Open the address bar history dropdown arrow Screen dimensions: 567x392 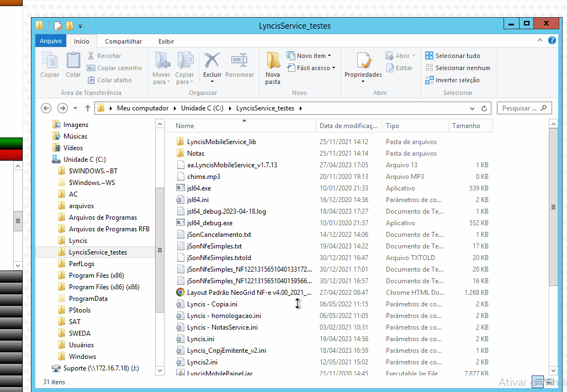[x=472, y=109]
